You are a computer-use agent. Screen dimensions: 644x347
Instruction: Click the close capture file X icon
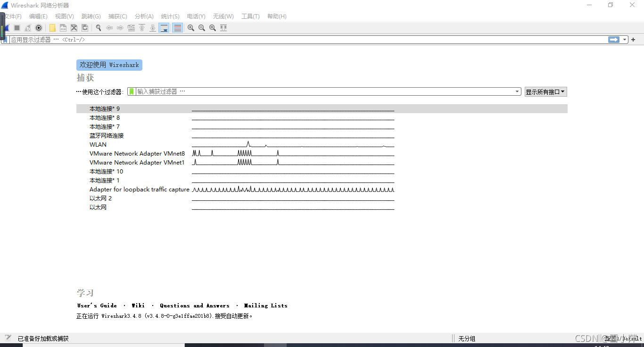[x=74, y=28]
